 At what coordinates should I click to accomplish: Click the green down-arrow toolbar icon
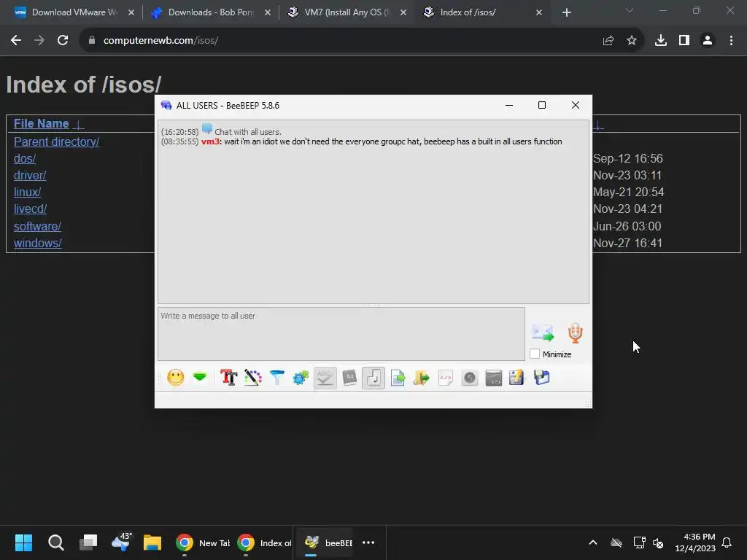(200, 378)
